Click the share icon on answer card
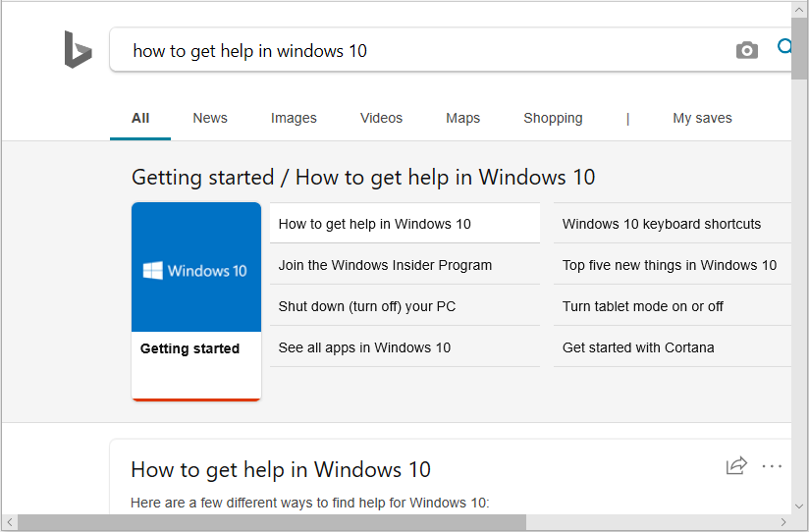The image size is (809, 532). (736, 465)
